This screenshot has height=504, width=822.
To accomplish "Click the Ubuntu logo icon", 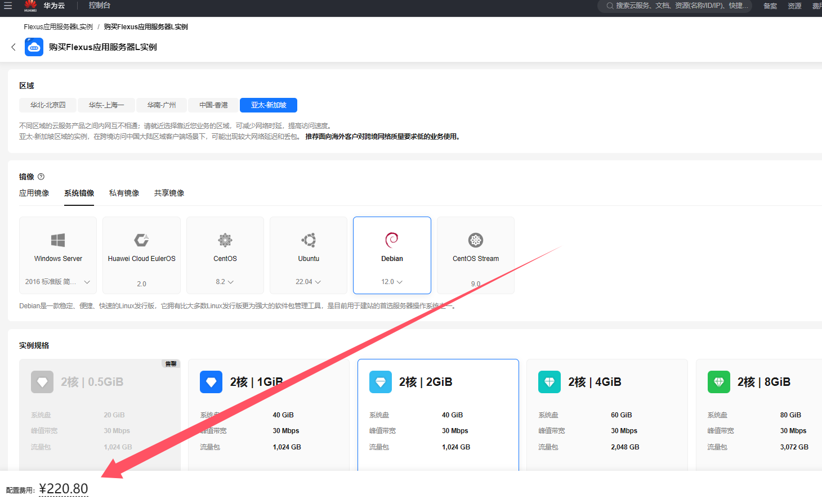I will (x=309, y=240).
